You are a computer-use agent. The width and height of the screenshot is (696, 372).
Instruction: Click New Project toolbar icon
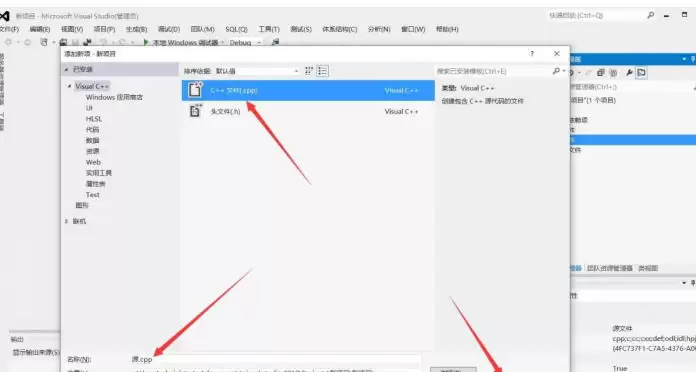(44, 43)
